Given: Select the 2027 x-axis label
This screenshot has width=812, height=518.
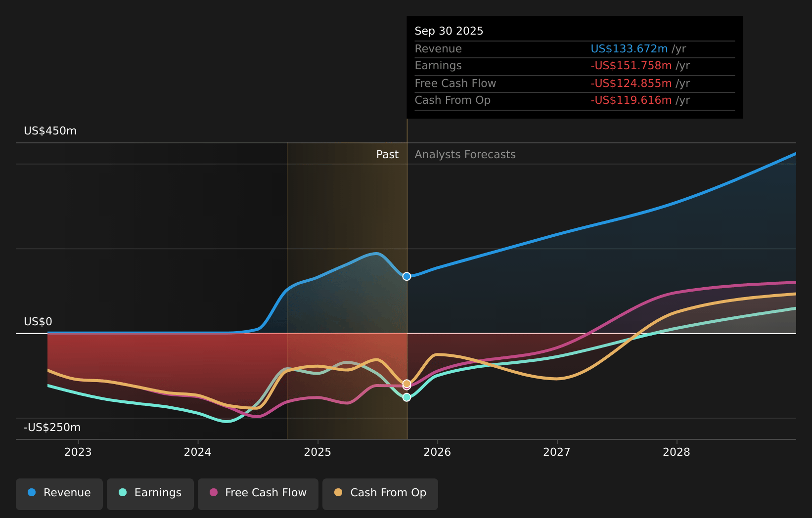Looking at the screenshot, I should (557, 452).
